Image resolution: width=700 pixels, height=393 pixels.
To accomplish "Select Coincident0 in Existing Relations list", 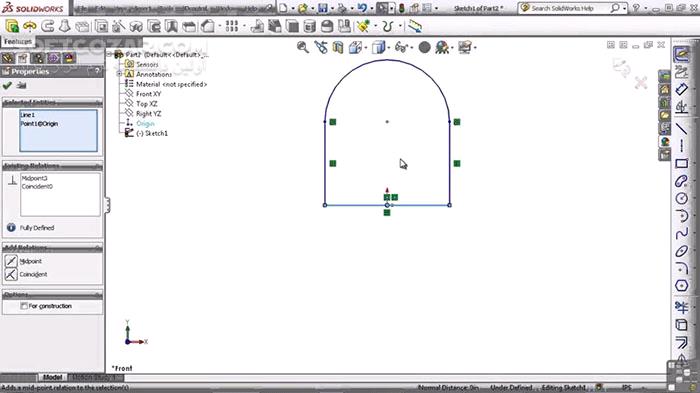I will (x=38, y=187).
